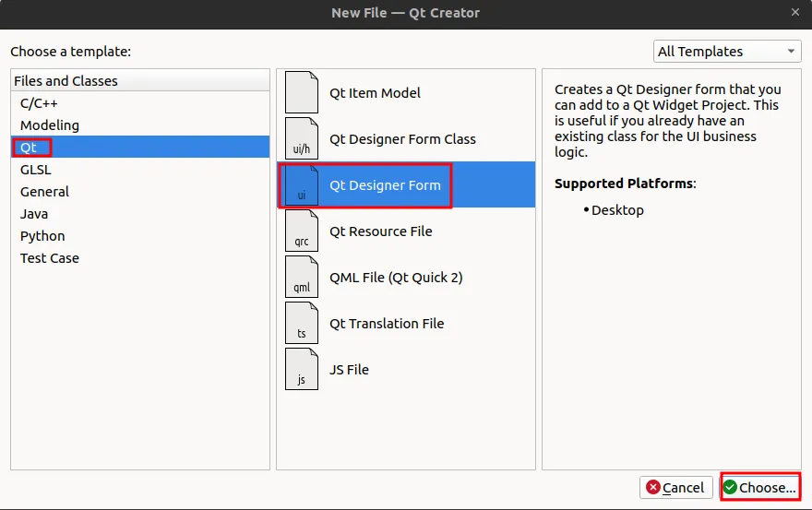Click the ts translation file icon
Screen dimensions: 812x510
tap(302, 323)
